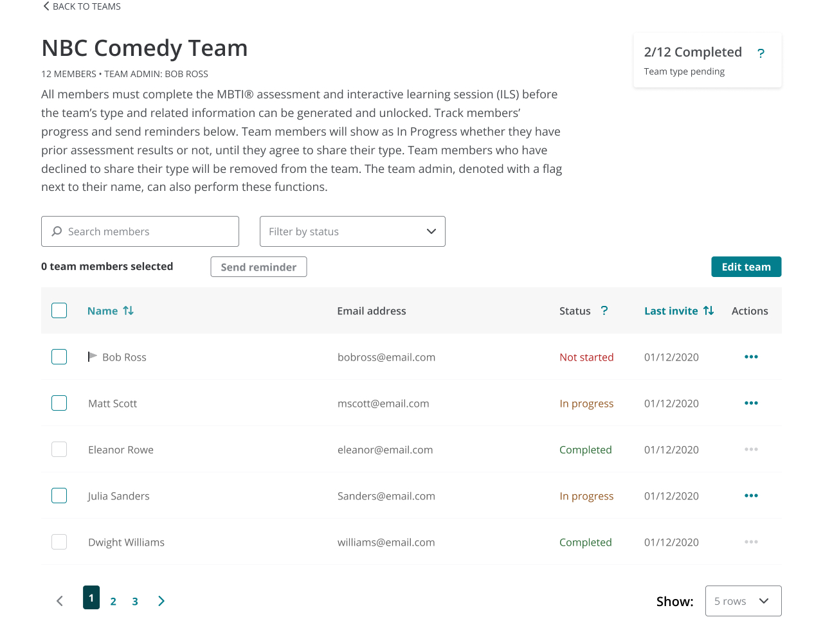Go to page 2

click(113, 602)
